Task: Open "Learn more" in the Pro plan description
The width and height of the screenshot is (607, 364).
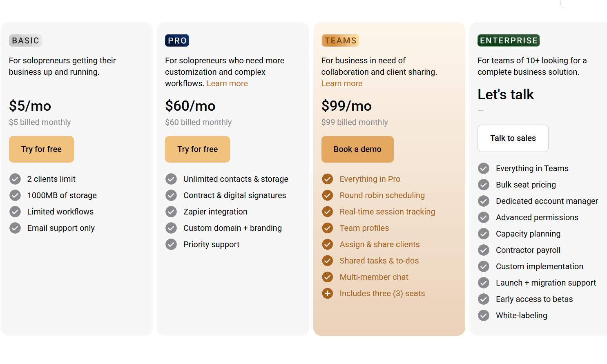Action: 227,83
